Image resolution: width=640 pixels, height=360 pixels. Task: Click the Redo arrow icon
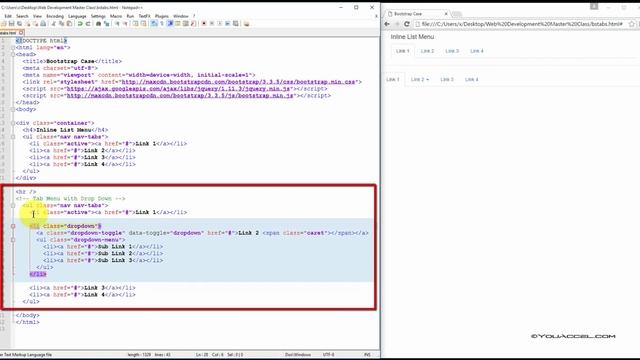coord(88,24)
